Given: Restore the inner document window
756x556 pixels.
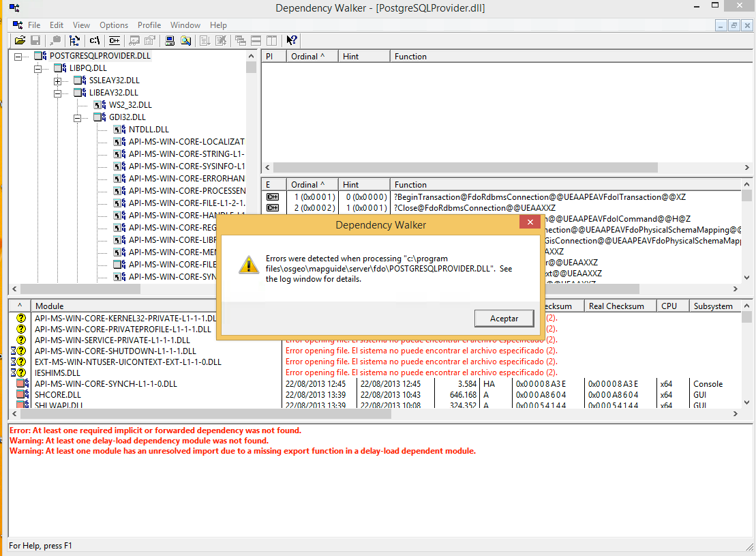Looking at the screenshot, I should [734, 25].
